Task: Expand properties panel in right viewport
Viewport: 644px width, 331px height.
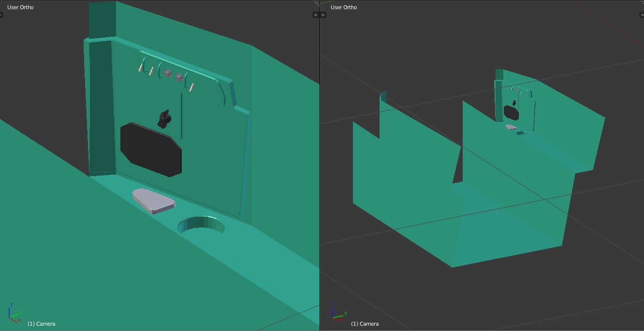Action: [642, 15]
